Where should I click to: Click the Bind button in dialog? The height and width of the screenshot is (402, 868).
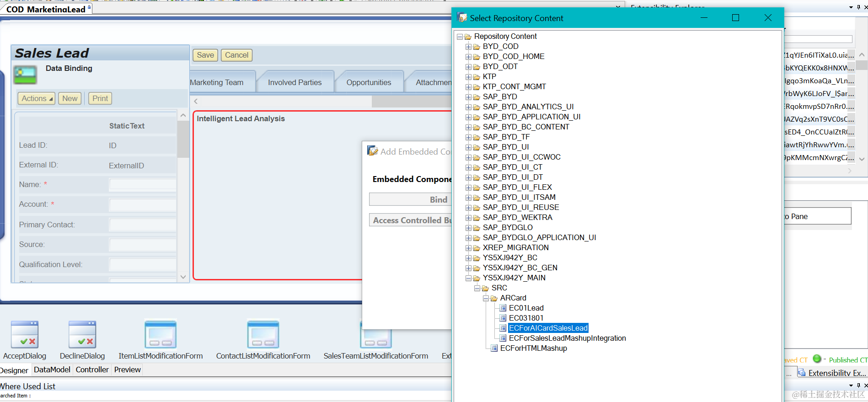411,199
